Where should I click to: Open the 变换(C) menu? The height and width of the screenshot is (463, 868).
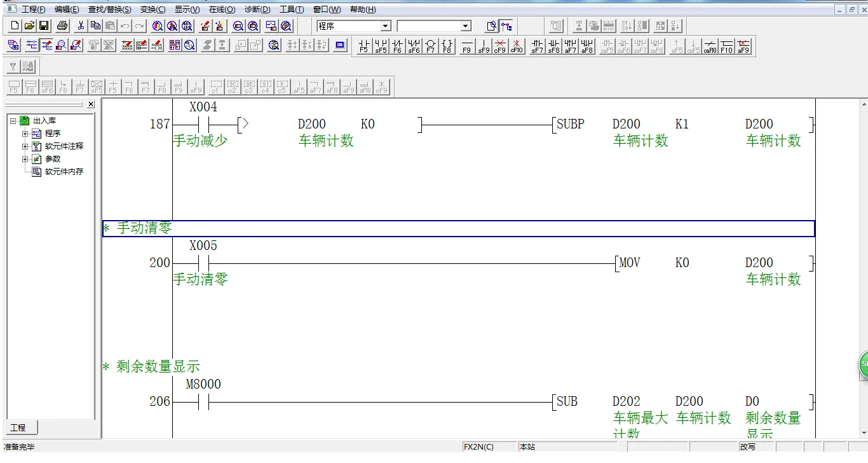point(153,10)
